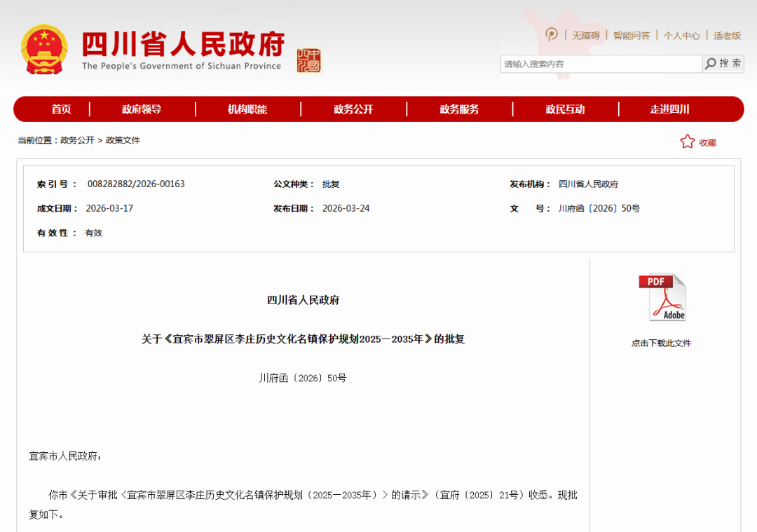The image size is (757, 532).
Task: Click the 川府函〔2026〕50号 line under the title
Action: (x=303, y=378)
